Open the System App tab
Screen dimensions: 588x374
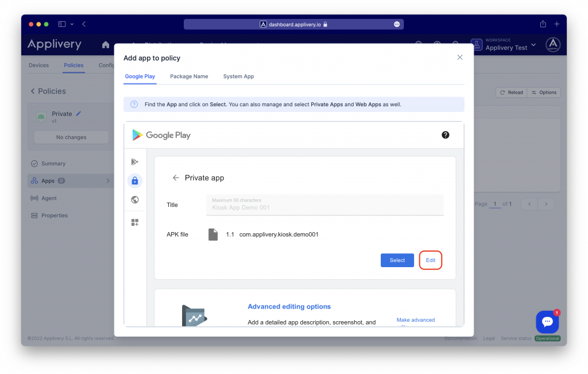click(238, 76)
